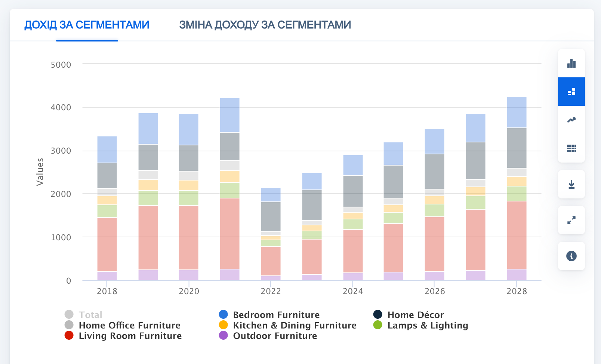Hide the Home Décor series
This screenshot has width=601, height=364.
[x=415, y=315]
